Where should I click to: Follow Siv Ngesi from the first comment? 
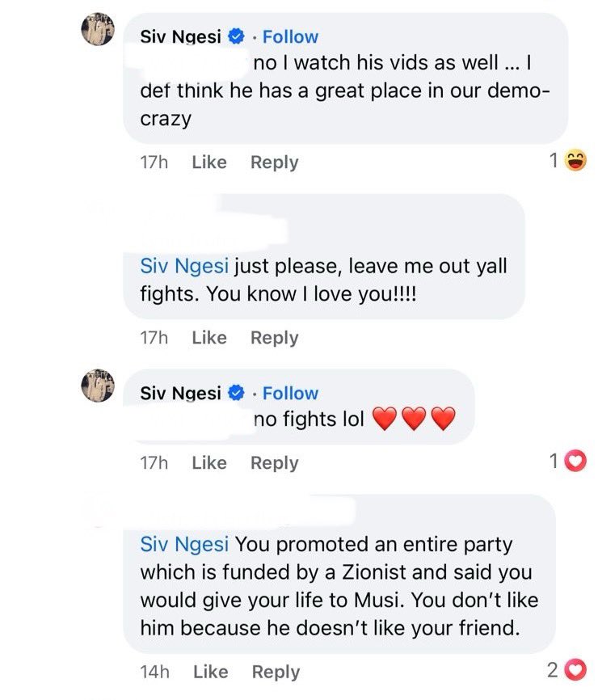coord(290,36)
